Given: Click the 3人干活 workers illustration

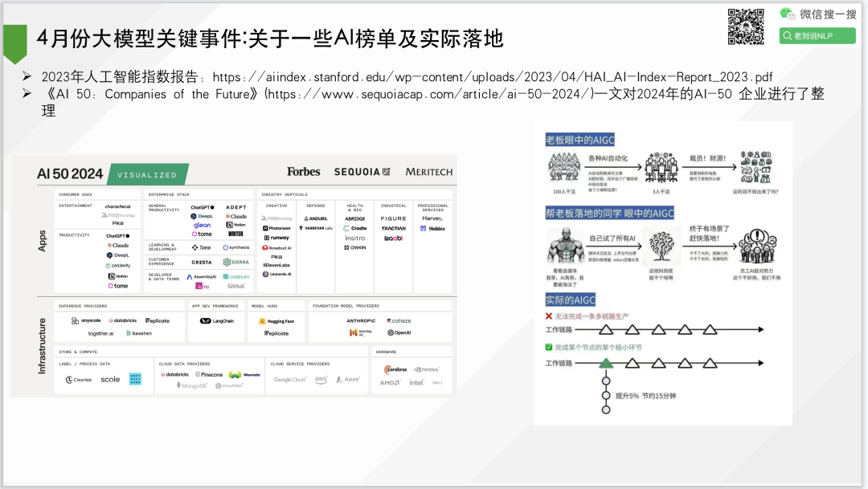Looking at the screenshot, I should [661, 168].
